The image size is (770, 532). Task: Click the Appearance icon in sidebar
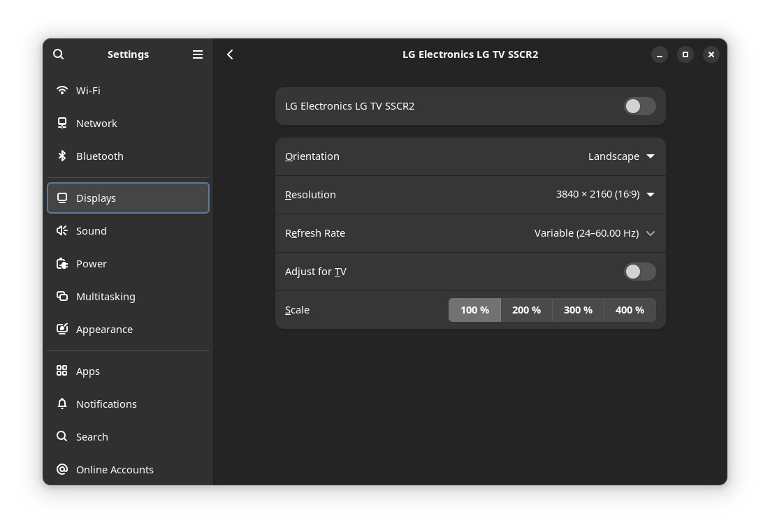(x=62, y=330)
